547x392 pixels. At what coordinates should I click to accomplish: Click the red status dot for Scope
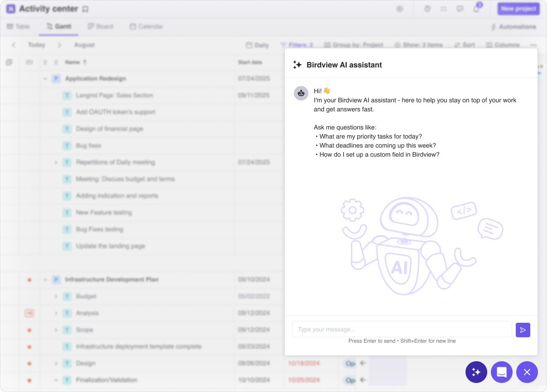click(29, 330)
